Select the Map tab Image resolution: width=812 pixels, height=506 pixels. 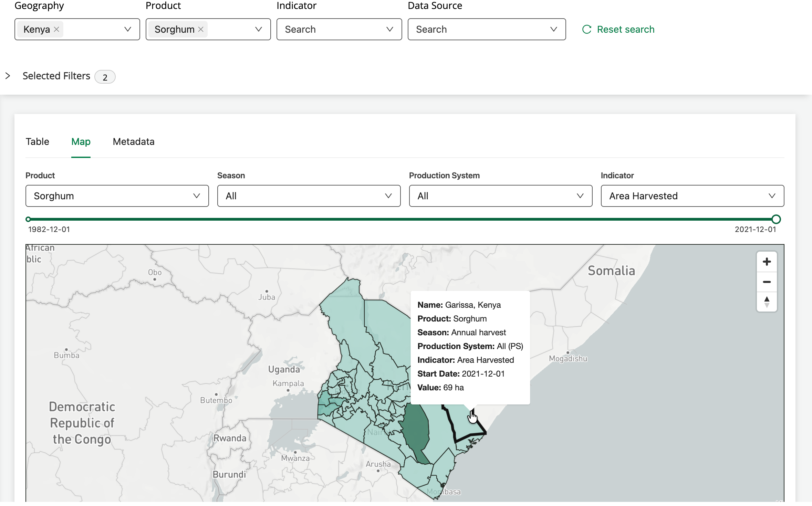click(81, 142)
